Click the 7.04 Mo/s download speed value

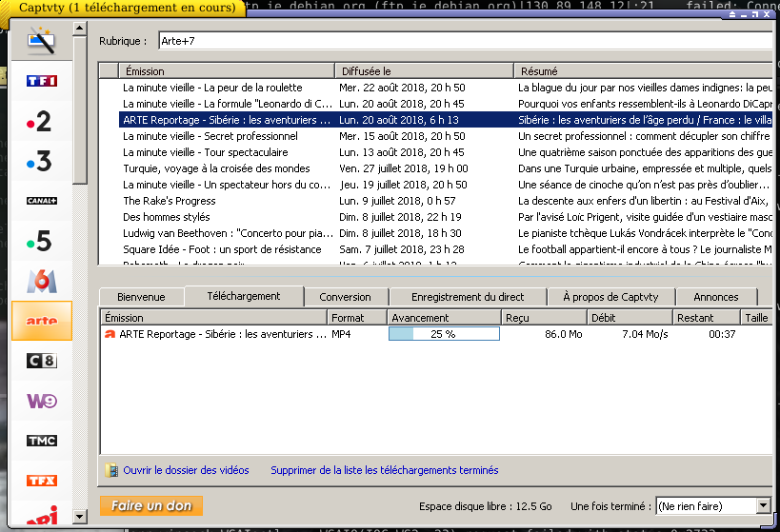[645, 334]
